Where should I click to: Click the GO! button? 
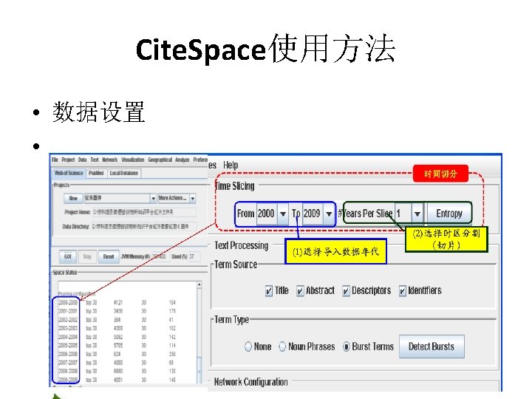coord(67,256)
